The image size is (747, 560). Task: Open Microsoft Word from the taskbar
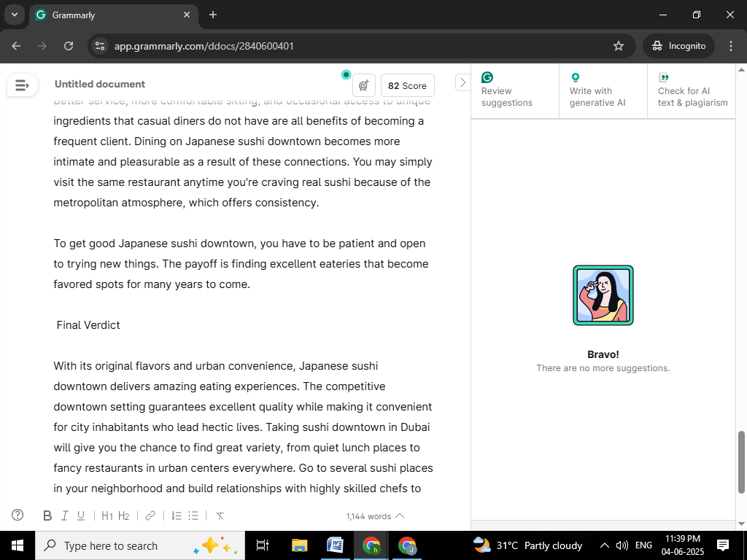click(x=336, y=545)
